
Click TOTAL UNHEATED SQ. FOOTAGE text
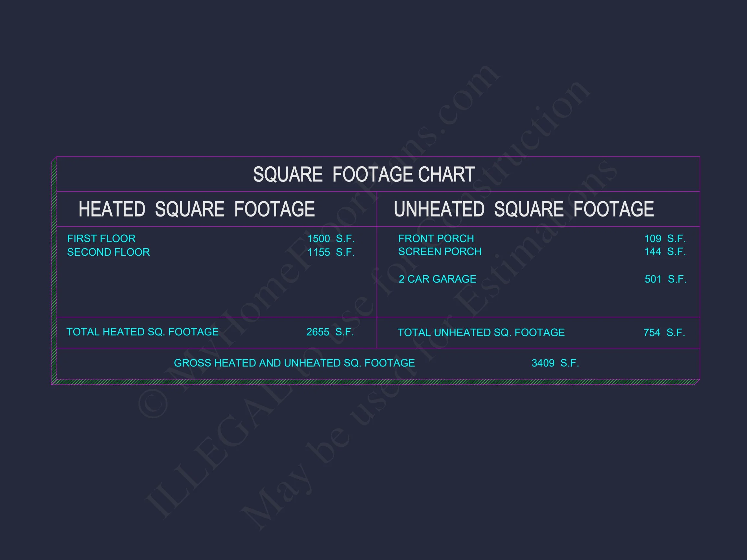[481, 333]
